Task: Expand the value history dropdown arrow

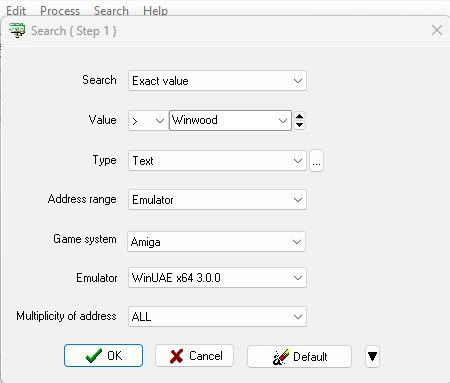Action: click(283, 121)
